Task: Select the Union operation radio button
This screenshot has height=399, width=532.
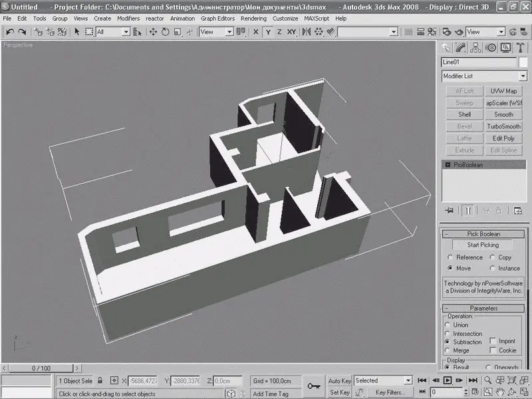Action: click(448, 325)
